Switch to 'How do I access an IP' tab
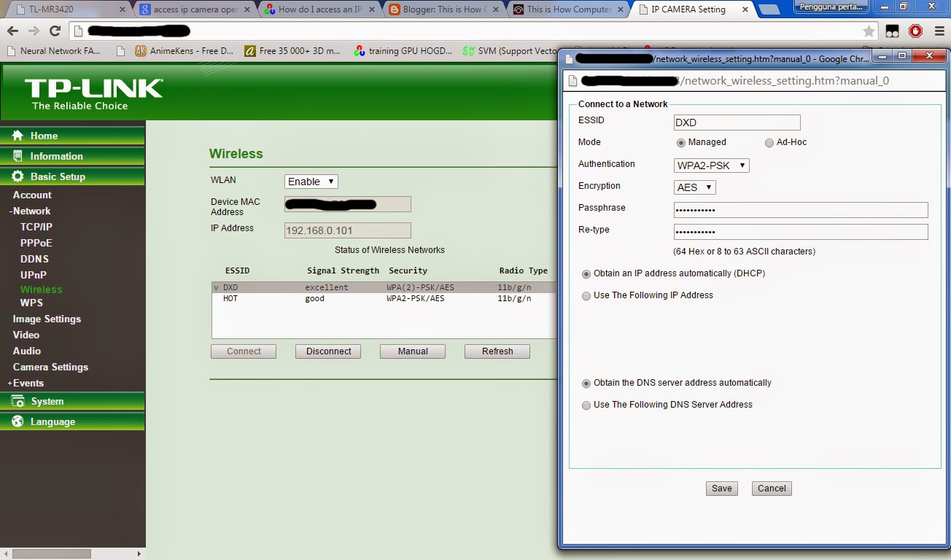This screenshot has height=560, width=951. 320,9
